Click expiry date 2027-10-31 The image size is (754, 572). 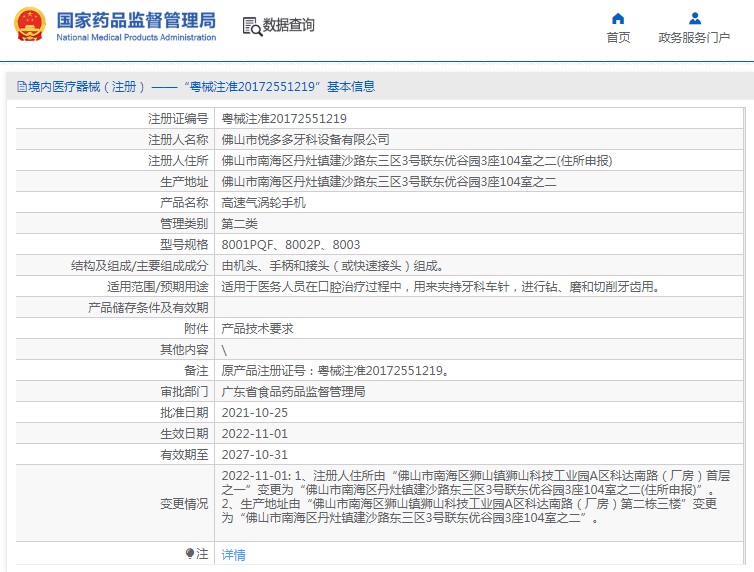[254, 455]
